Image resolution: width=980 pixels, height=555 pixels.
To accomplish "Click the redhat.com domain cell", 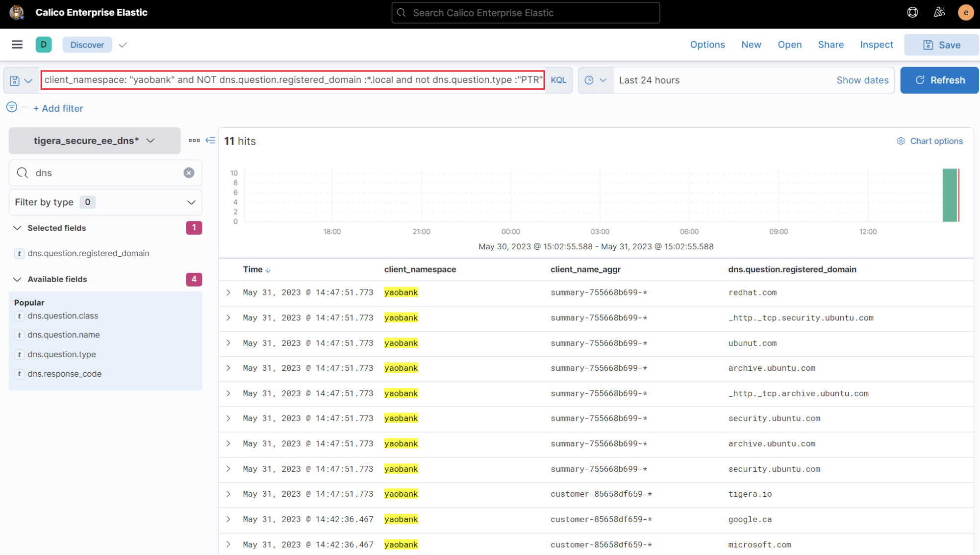I will click(x=752, y=292).
